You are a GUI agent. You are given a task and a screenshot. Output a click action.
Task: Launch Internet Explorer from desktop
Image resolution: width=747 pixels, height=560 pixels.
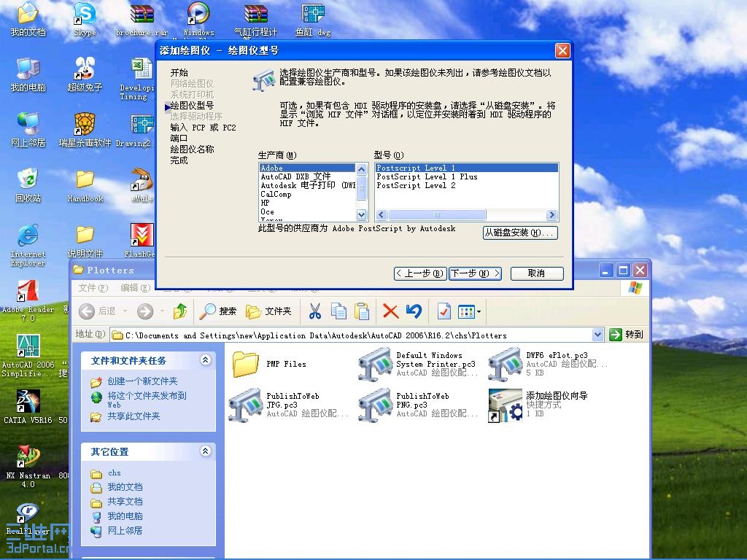point(28,245)
